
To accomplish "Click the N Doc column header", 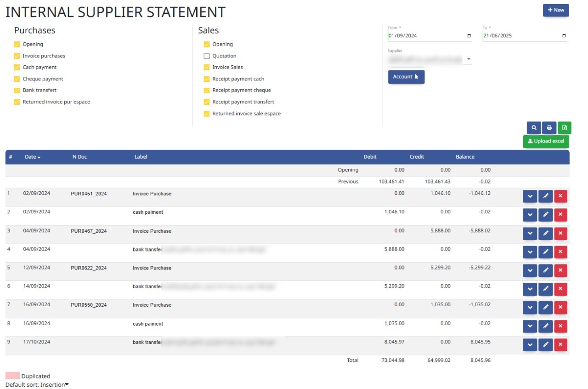I will 79,157.
